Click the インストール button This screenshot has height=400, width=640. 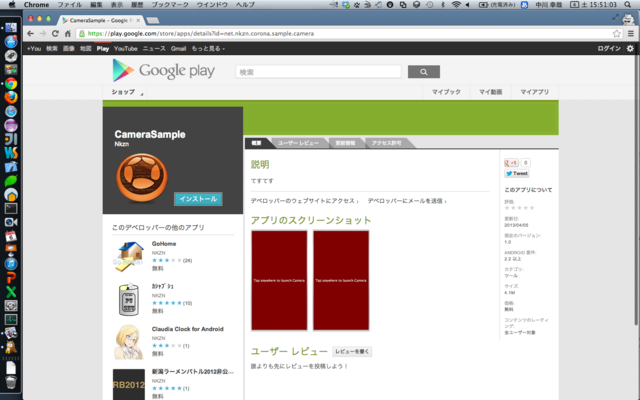[198, 199]
